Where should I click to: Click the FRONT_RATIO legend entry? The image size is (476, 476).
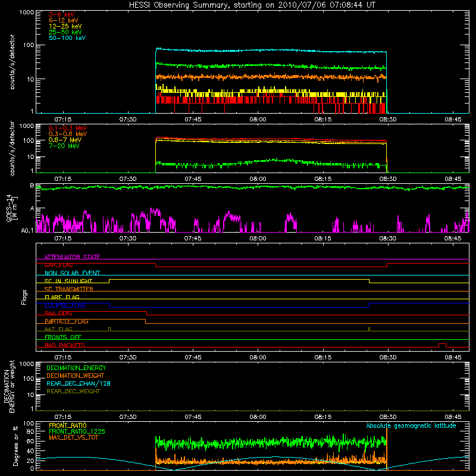[x=68, y=425]
